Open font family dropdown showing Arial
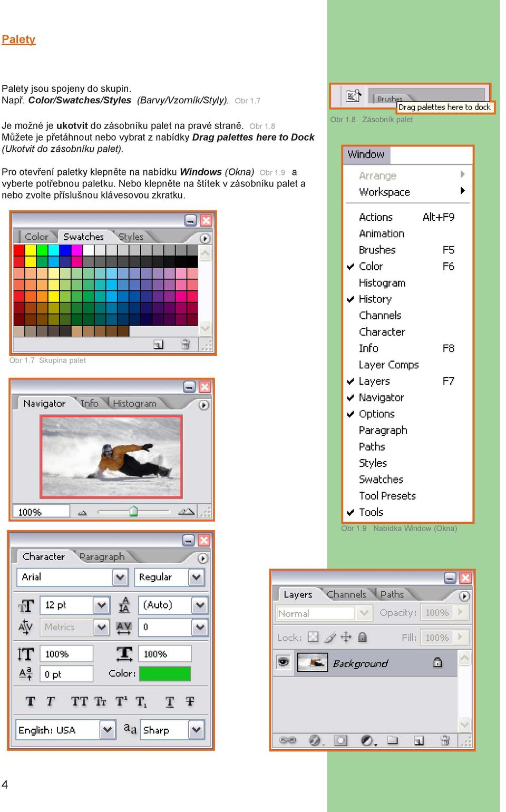Screen dimensions: 506x812 pos(120,577)
